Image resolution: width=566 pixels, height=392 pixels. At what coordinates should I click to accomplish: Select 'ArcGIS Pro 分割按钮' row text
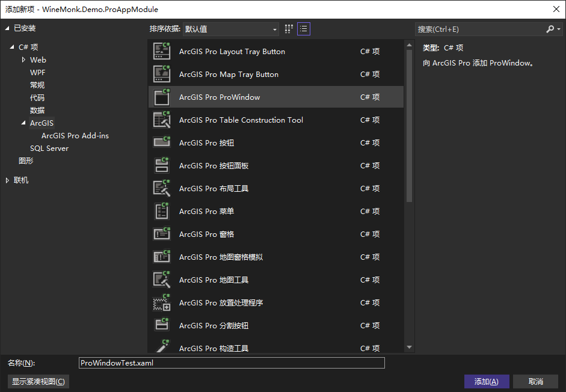click(214, 326)
